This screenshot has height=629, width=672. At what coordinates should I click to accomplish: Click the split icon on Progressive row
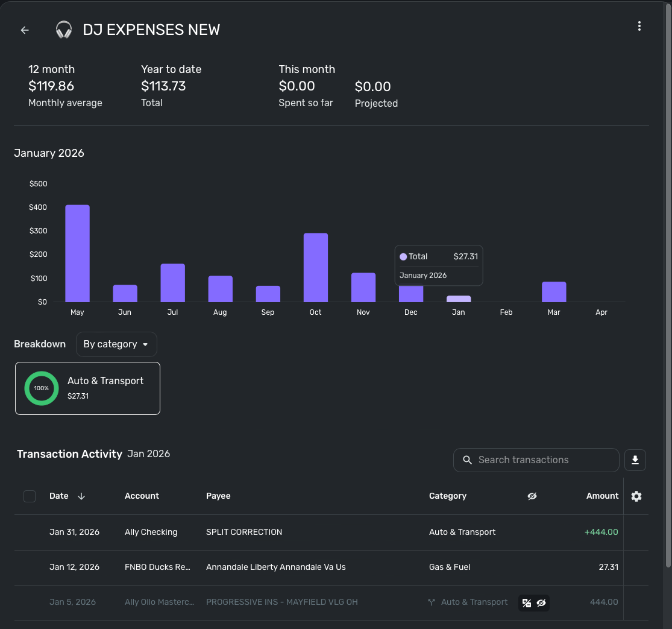[432, 602]
